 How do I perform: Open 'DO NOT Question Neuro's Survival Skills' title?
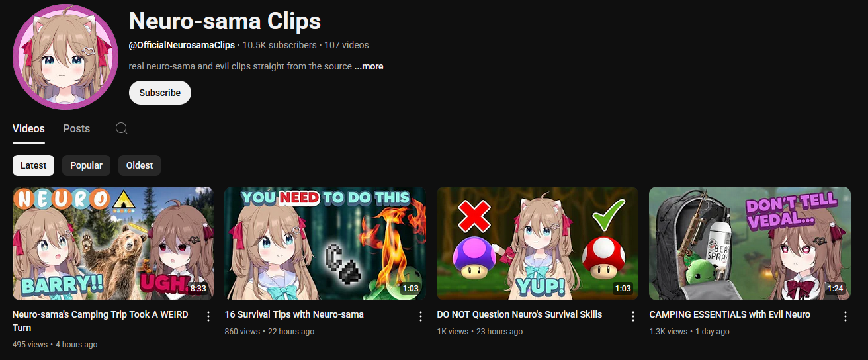tap(520, 314)
